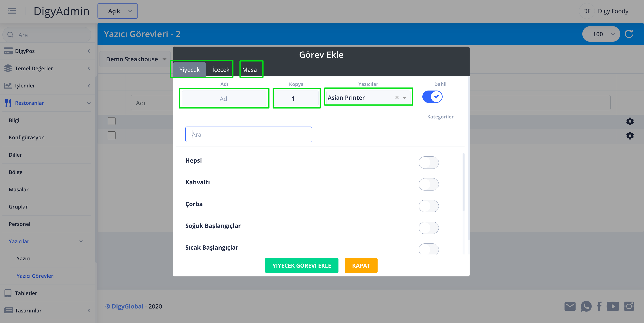This screenshot has height=323, width=644.
Task: Click the refresh icon in header
Action: (628, 34)
